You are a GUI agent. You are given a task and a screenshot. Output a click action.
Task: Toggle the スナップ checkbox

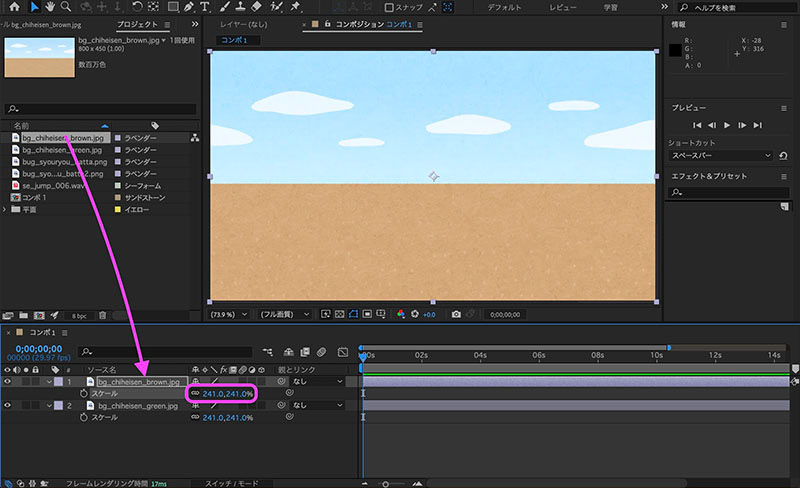(x=387, y=7)
